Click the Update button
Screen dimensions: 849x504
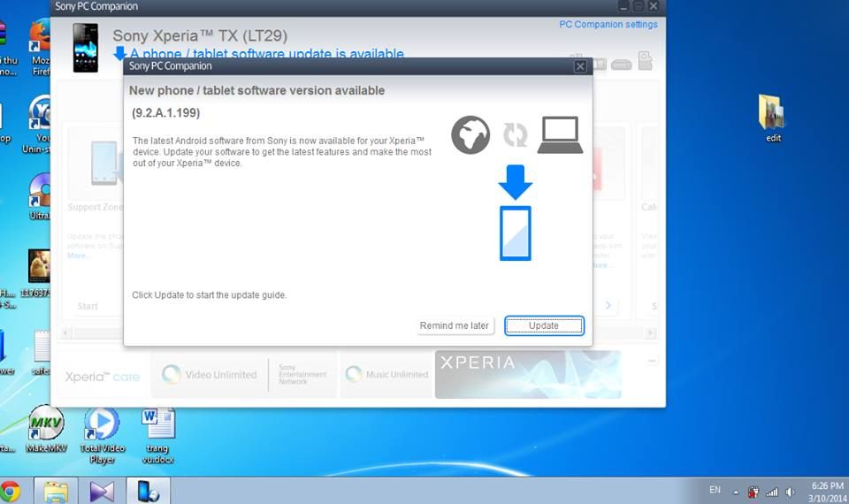(544, 326)
